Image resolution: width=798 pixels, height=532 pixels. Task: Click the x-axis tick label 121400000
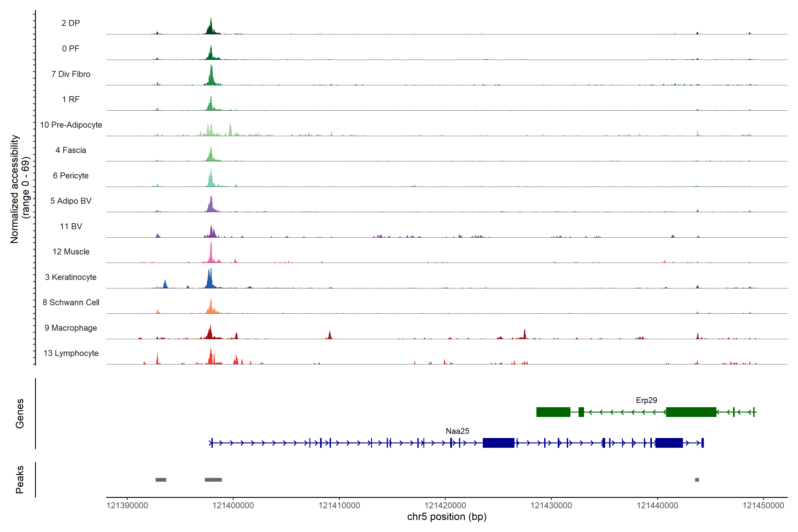pos(233,506)
